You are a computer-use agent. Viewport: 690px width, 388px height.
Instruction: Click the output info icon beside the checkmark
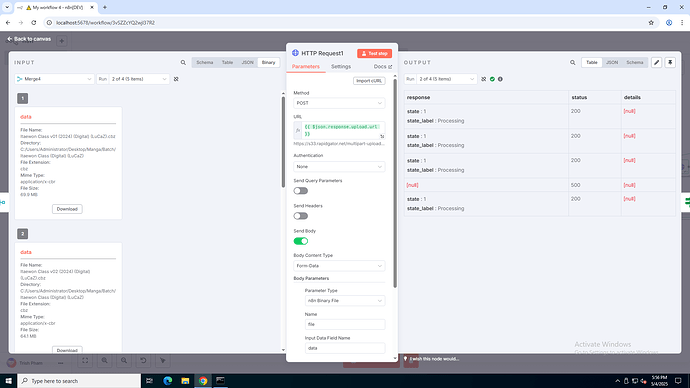[500, 79]
